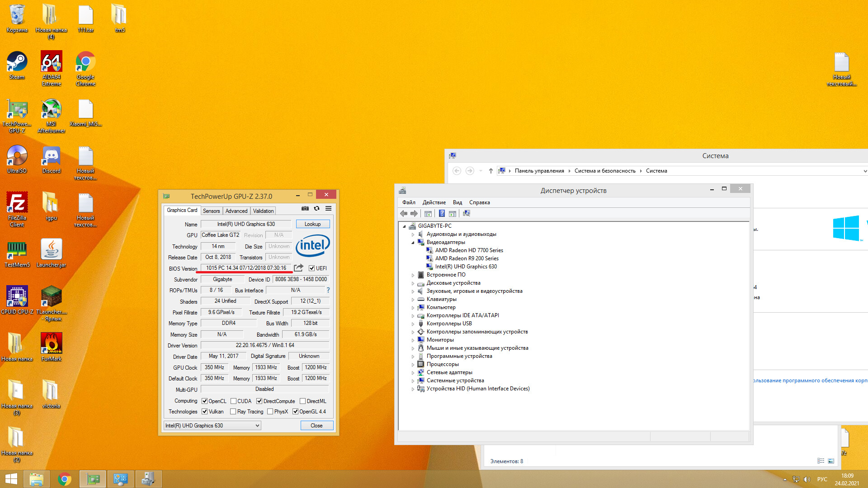Click the help icon in Device Manager toolbar
868x488 pixels.
coord(442,214)
